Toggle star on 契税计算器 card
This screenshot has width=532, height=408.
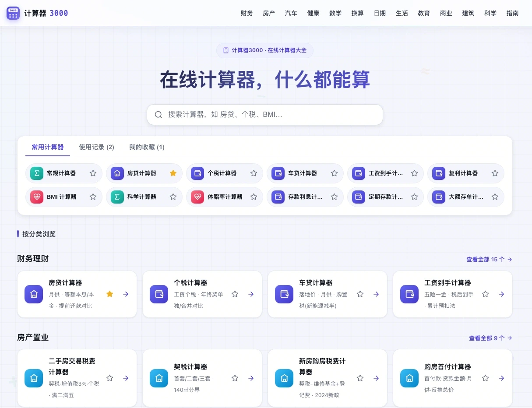click(x=235, y=378)
